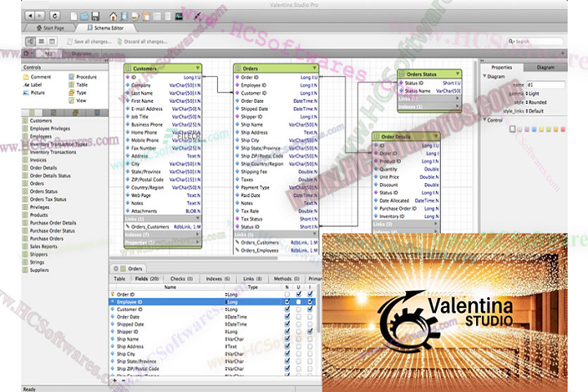Click the open folder toolbar icon
Image resolution: width=588 pixels, height=392 pixels.
pos(84,16)
